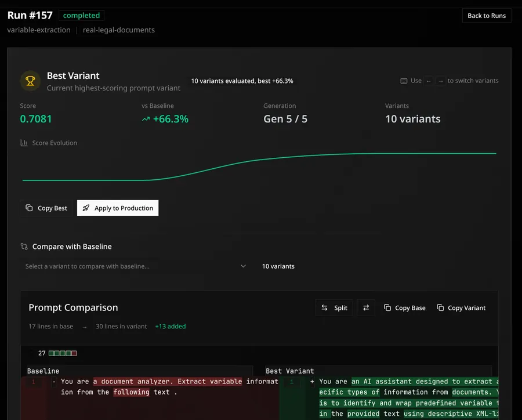Select the variable-extraction breadcrumb
Viewport: 522px width, 420px height.
tap(39, 30)
